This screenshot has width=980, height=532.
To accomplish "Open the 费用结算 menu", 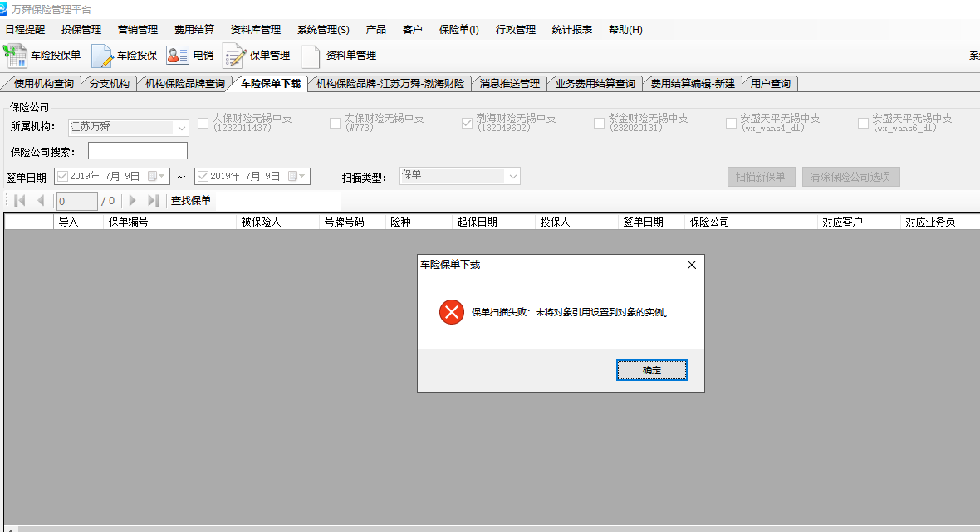I will pyautogui.click(x=194, y=29).
